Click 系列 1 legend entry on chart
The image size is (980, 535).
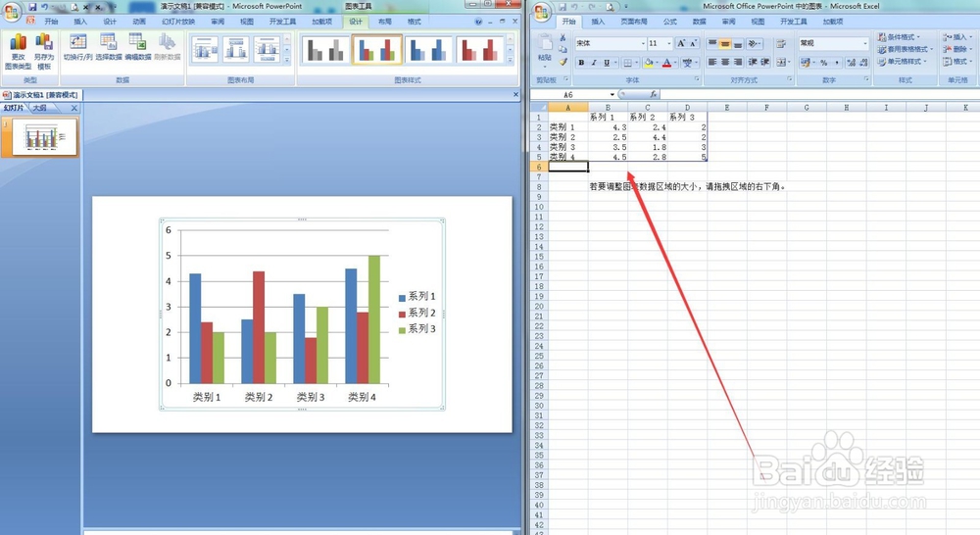416,296
